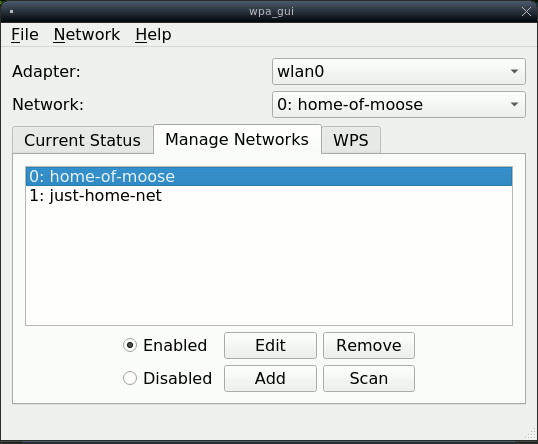
Task: Click the Add network button
Action: tap(270, 378)
